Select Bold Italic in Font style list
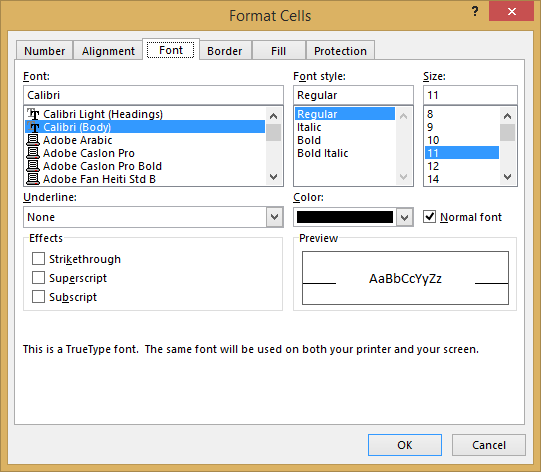 [323, 153]
